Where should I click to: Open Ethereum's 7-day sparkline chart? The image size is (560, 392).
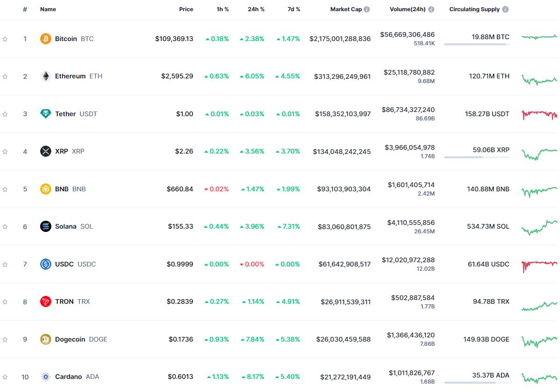click(540, 79)
